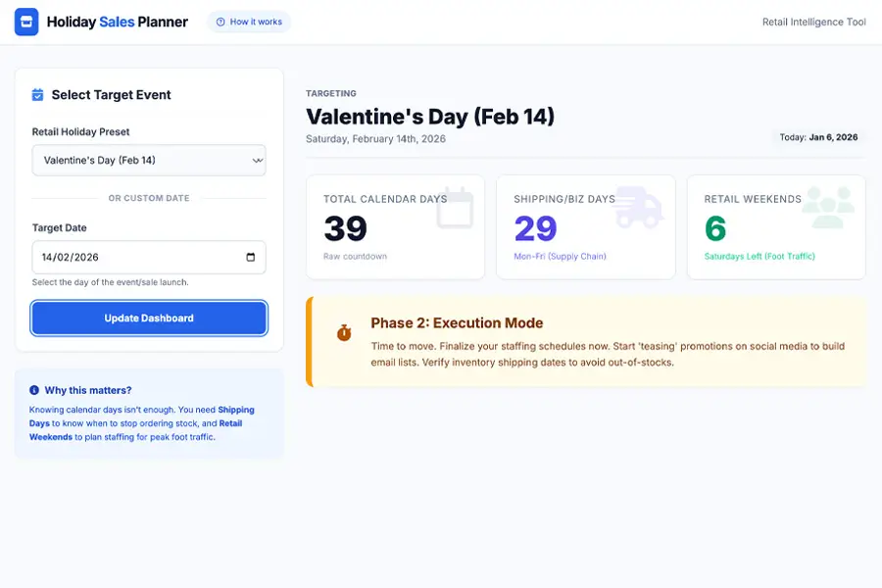Open the Retail Holiday Preset dropdown
The width and height of the screenshot is (882, 588).
coord(148,160)
